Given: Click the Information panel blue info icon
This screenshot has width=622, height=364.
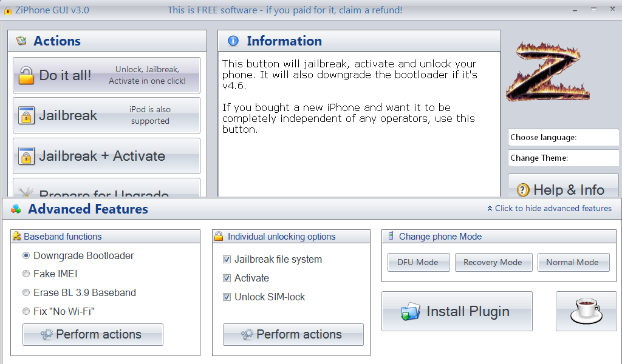Looking at the screenshot, I should 233,41.
